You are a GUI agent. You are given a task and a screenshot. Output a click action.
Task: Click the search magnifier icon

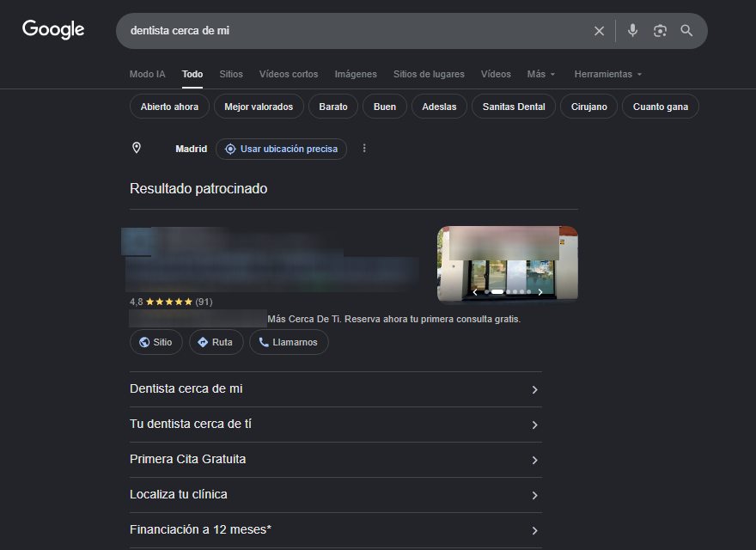click(x=686, y=30)
